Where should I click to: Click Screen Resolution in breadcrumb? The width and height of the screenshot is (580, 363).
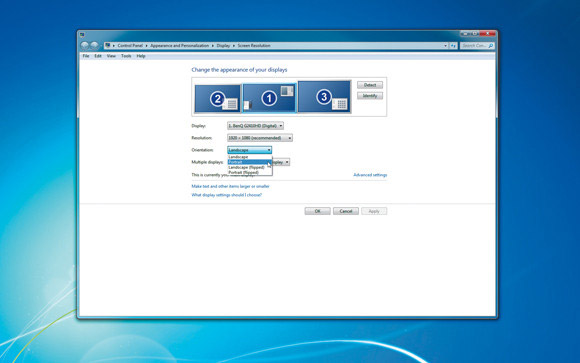254,46
